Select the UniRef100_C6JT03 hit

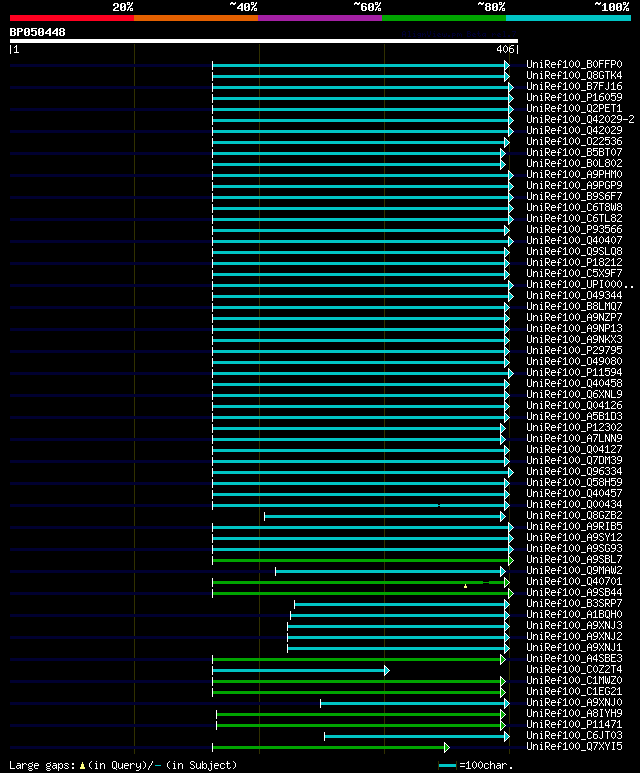(x=574, y=736)
